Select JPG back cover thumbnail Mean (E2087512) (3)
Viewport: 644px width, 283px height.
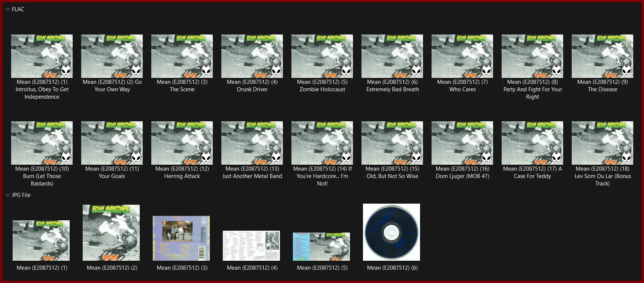(181, 238)
